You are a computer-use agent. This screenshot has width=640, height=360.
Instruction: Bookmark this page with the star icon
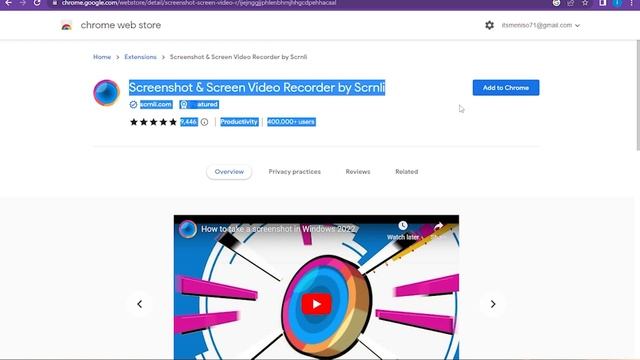[x=585, y=3]
